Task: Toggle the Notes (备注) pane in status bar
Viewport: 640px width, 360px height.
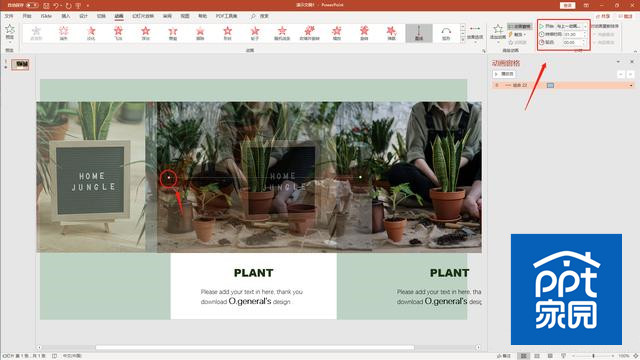Action: pos(504,356)
